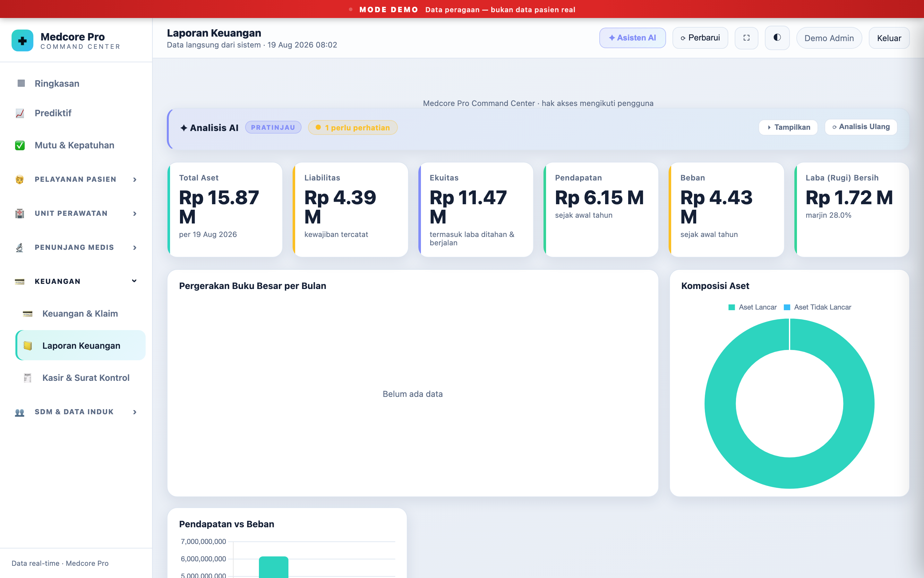Click the Demo Admin user pill
Viewport: 924px width, 578px height.
(829, 38)
